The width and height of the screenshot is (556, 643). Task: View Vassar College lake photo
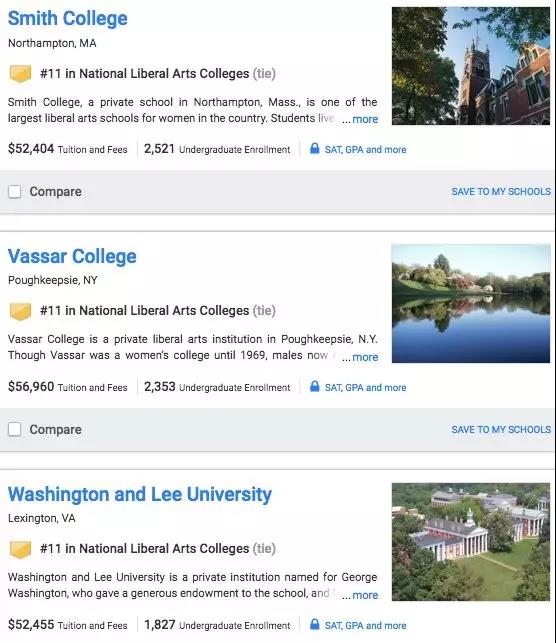pos(471,303)
